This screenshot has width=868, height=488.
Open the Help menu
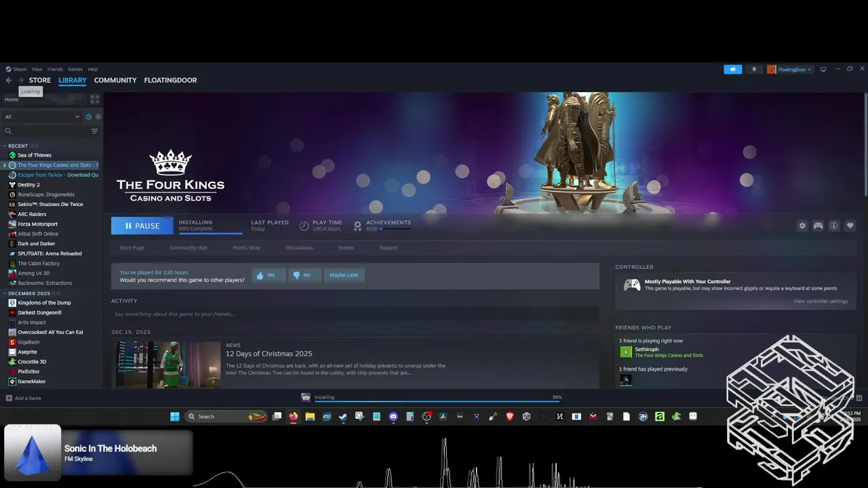(93, 69)
